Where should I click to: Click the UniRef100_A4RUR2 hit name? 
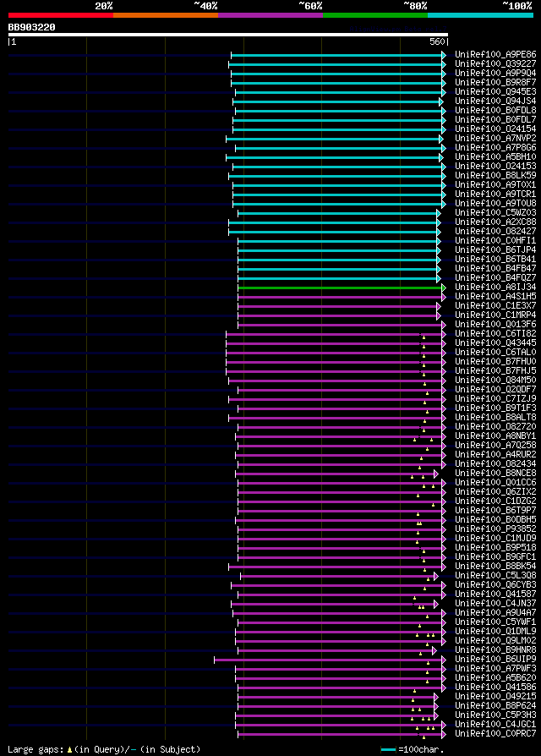click(495, 455)
